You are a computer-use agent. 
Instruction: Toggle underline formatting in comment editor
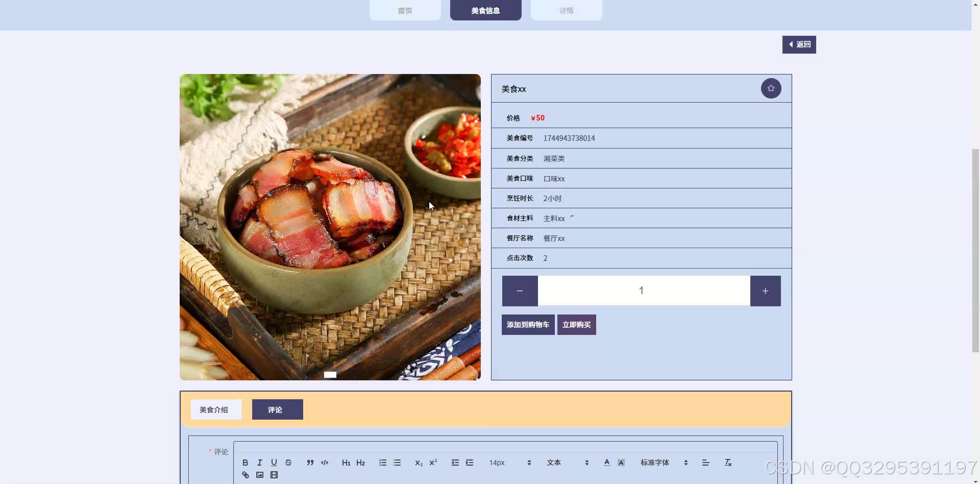[274, 463]
